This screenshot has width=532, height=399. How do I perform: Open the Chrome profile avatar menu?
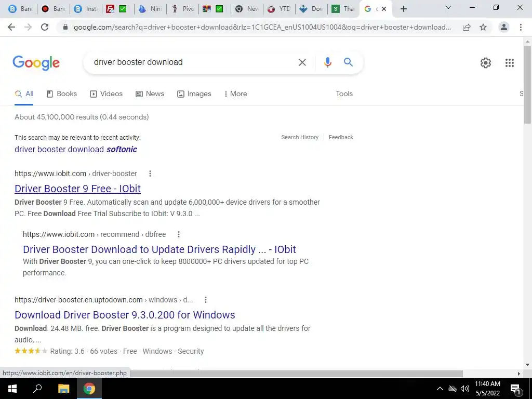504,27
